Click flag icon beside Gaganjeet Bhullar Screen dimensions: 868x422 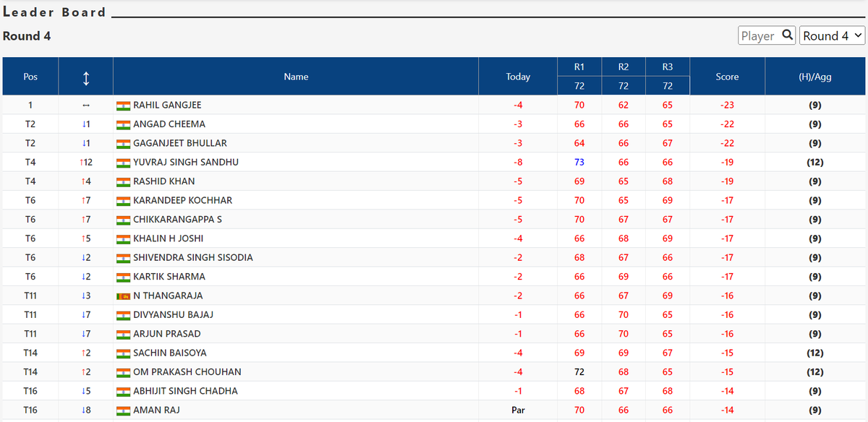(123, 144)
